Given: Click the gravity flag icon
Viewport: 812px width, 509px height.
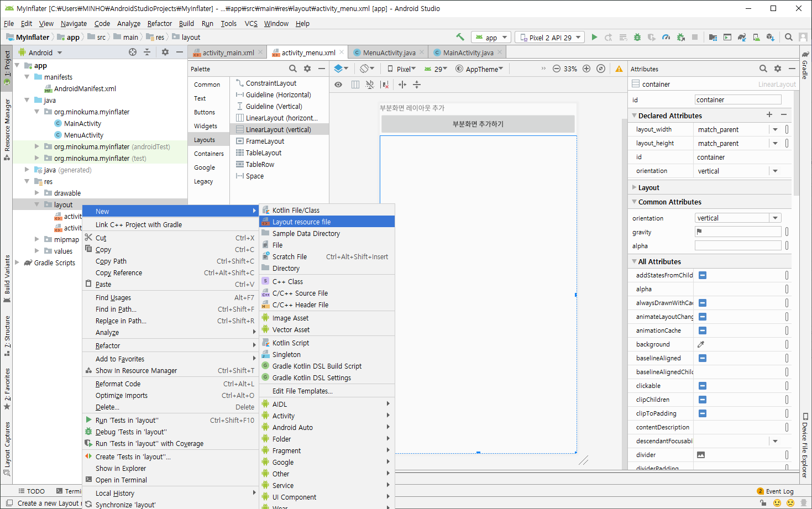Looking at the screenshot, I should coord(699,232).
